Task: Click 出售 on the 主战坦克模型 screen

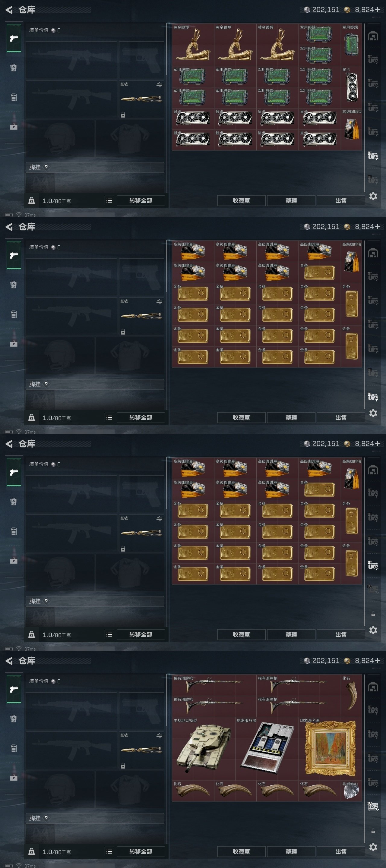Action: 341,851
